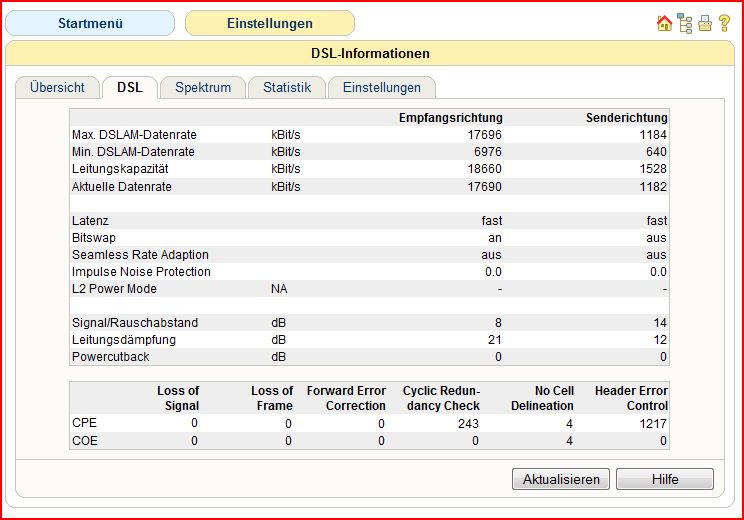This screenshot has width=744, height=520.
Task: Click the Min. DSLAM-Datenrate label
Action: click(133, 152)
